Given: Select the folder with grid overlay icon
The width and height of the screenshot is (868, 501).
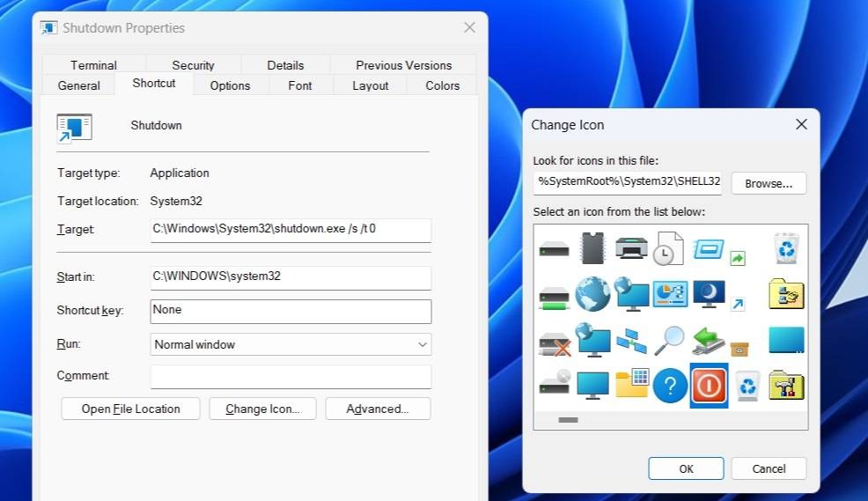Looking at the screenshot, I should click(631, 383).
